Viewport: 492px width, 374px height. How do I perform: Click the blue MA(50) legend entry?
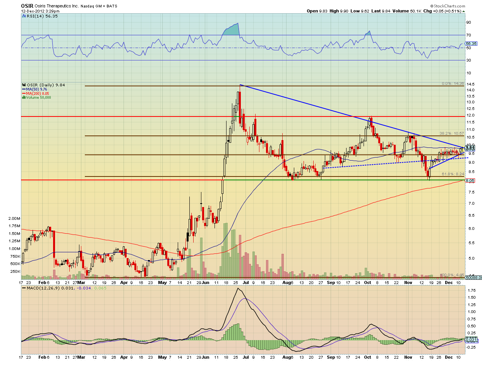coord(35,89)
